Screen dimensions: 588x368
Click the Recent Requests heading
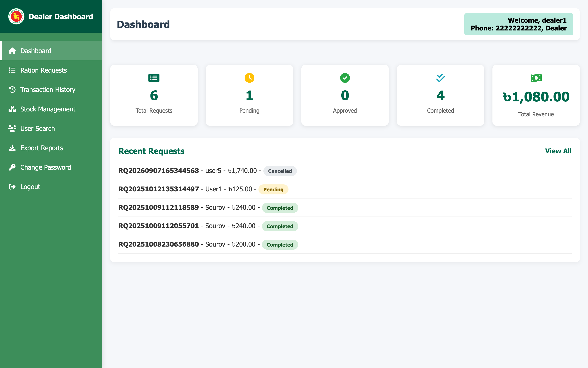pos(151,151)
